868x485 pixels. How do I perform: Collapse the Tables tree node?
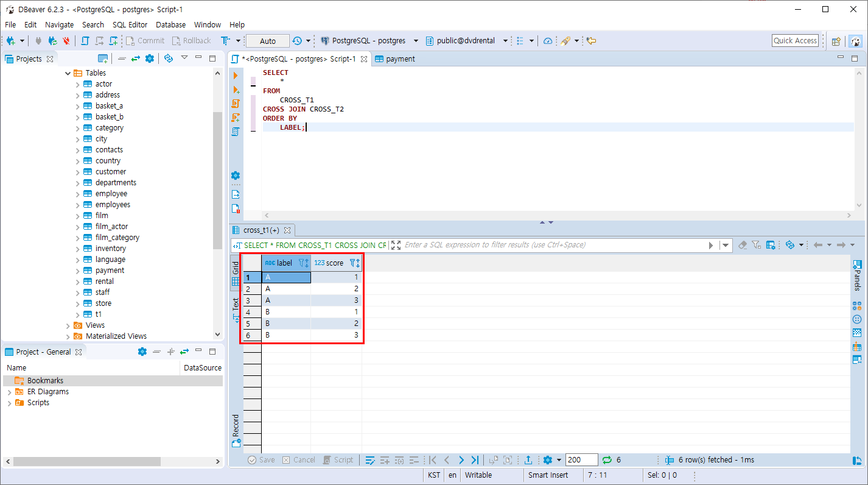(x=68, y=73)
